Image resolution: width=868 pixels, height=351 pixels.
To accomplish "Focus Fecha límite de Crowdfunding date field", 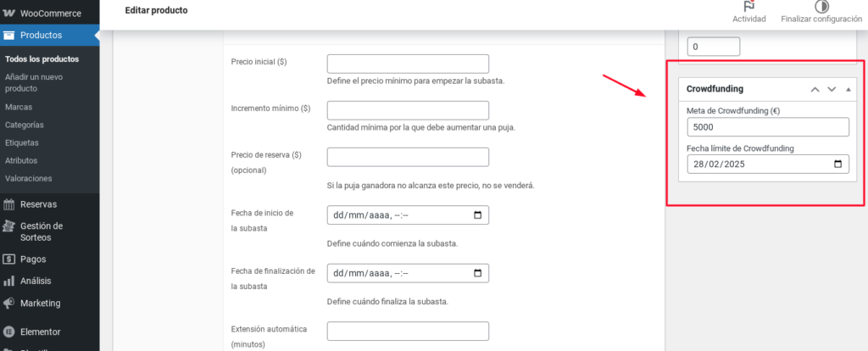I will point(768,164).
